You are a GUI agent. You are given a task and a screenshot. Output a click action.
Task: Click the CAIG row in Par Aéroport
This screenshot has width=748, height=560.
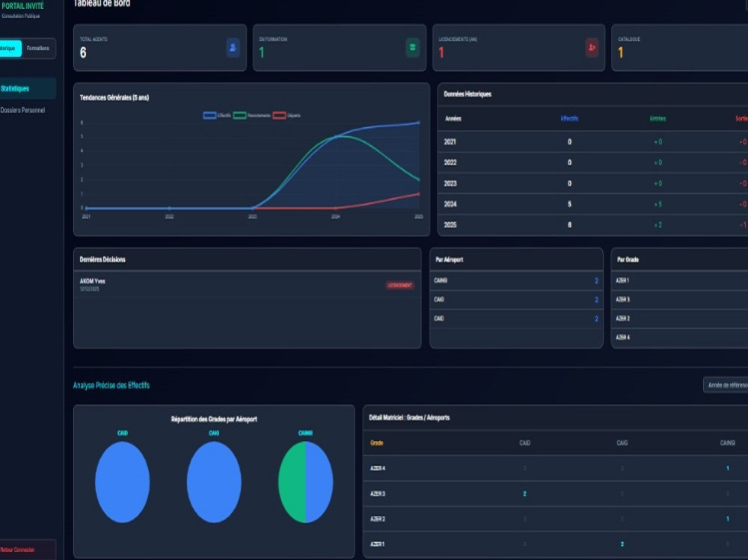coord(516,300)
